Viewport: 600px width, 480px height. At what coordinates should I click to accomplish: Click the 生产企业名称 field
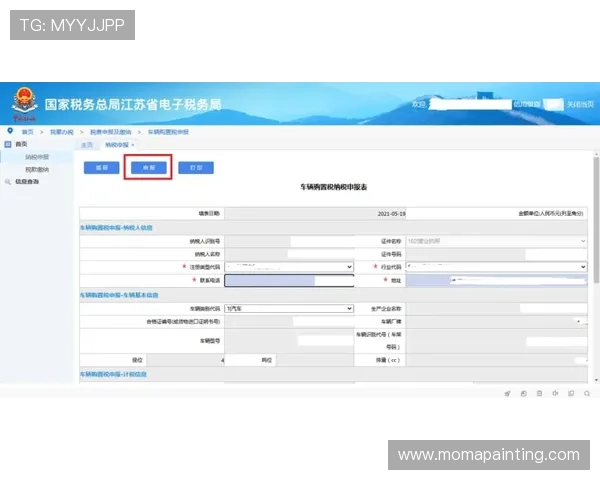496,309
